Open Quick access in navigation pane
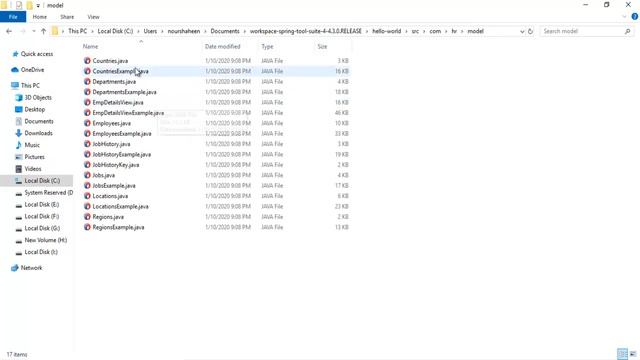Image resolution: width=640 pixels, height=360 pixels. (x=36, y=54)
